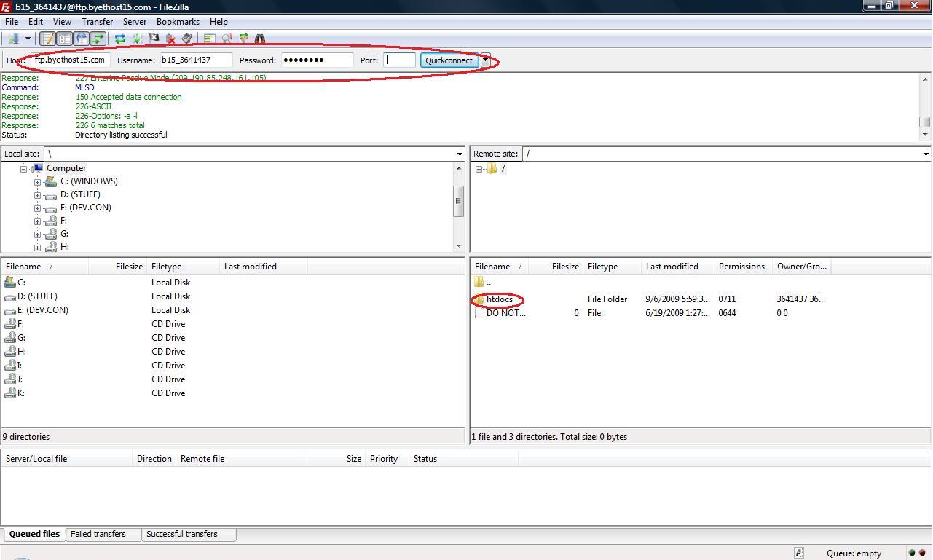Expand D: (STUFF) in local tree
The image size is (933, 560).
pos(37,194)
